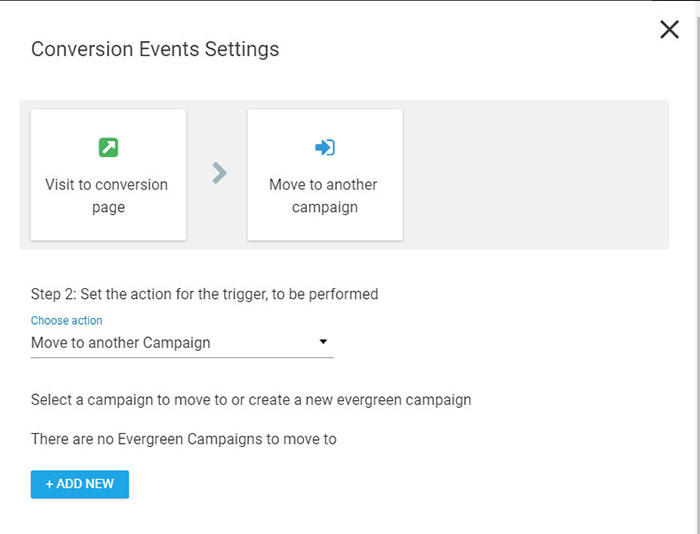
Task: Select the 'Move to another campaign' card label
Action: tap(324, 196)
